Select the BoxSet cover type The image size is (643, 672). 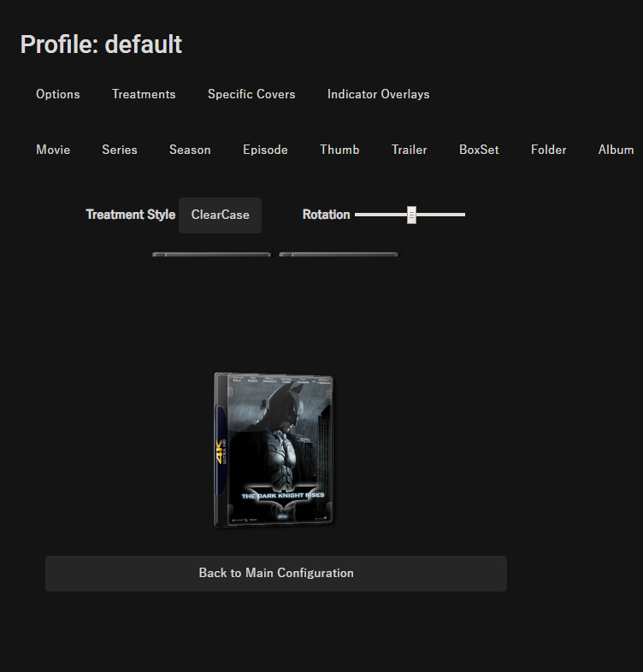(479, 150)
